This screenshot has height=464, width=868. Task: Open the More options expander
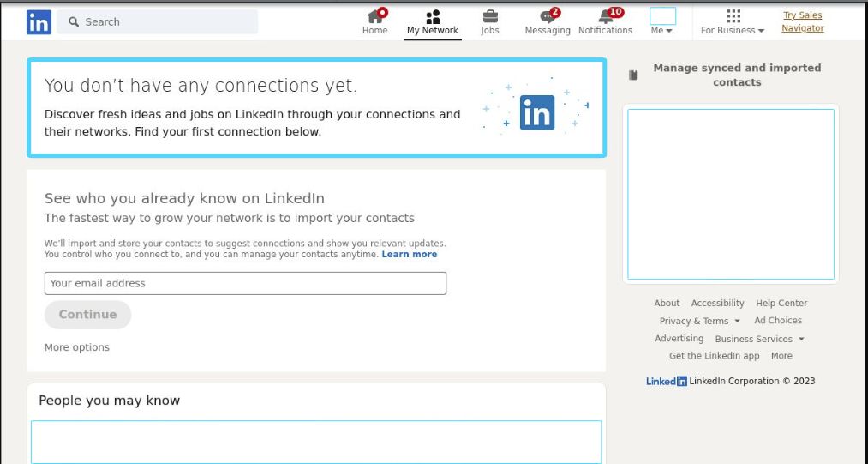(77, 347)
